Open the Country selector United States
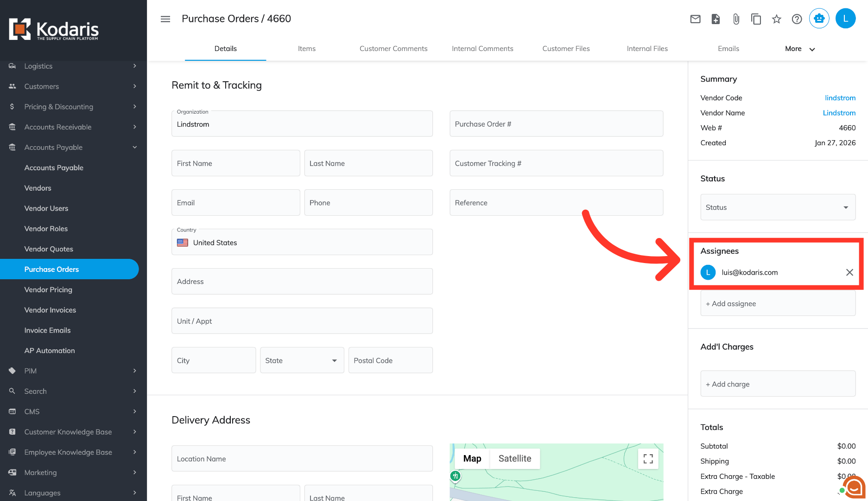Viewport: 868px width, 501px height. point(302,242)
